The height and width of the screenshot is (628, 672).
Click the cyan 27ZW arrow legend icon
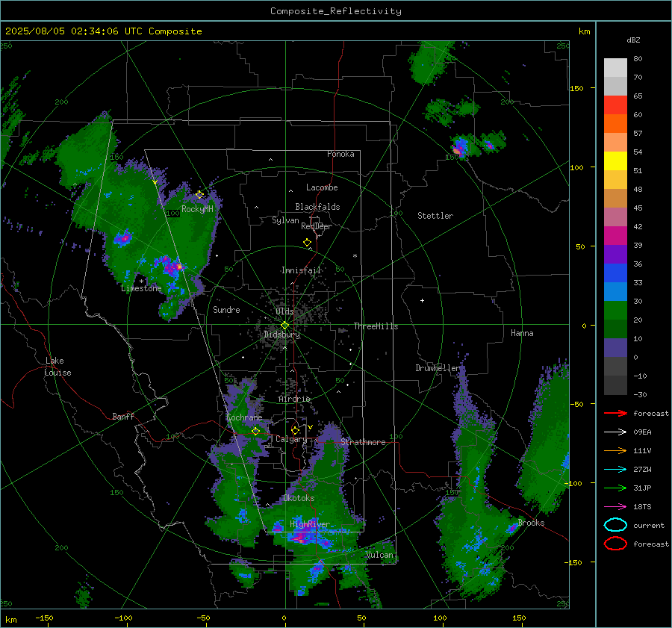tap(615, 470)
